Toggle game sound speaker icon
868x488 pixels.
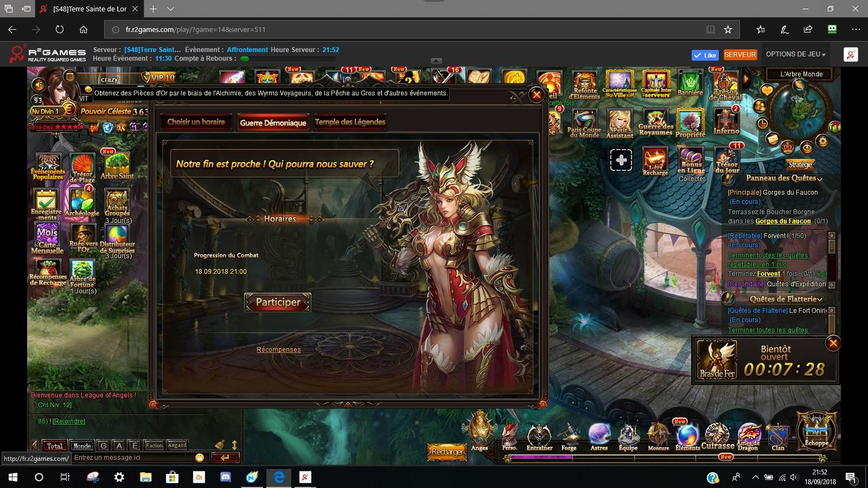tap(39, 85)
